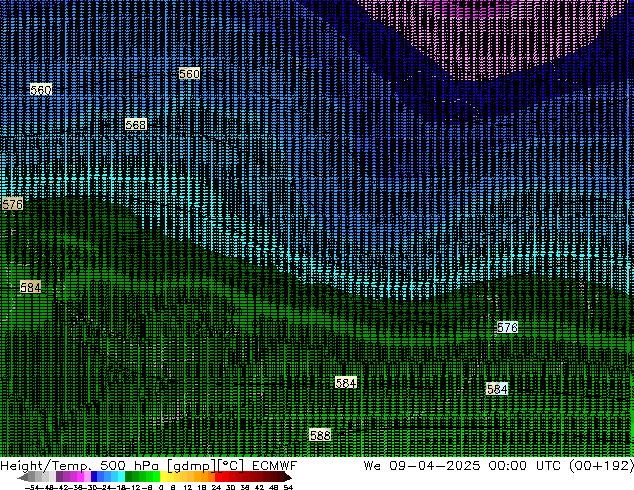The height and width of the screenshot is (490, 634).
Task: Click the 'UTC' timezone text
Action: click(x=548, y=466)
